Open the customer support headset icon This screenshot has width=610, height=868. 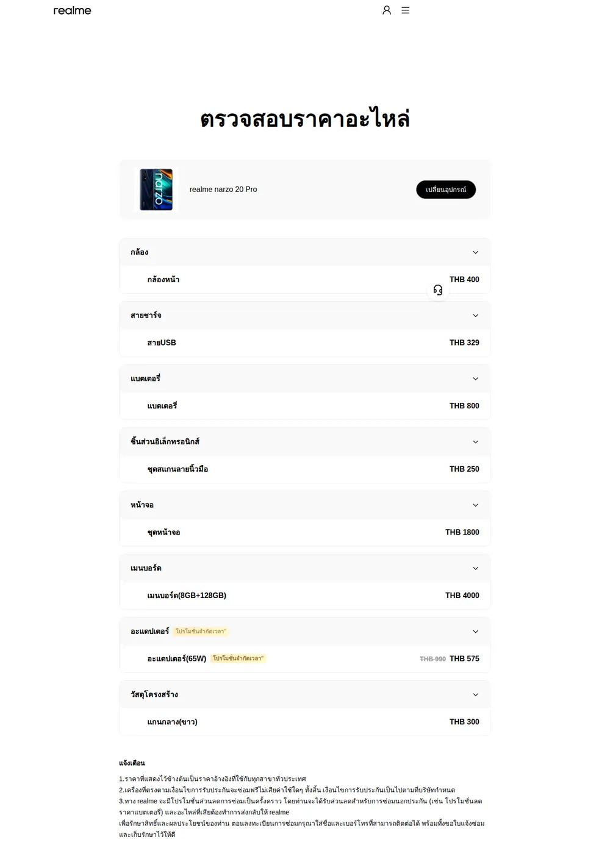(x=438, y=290)
